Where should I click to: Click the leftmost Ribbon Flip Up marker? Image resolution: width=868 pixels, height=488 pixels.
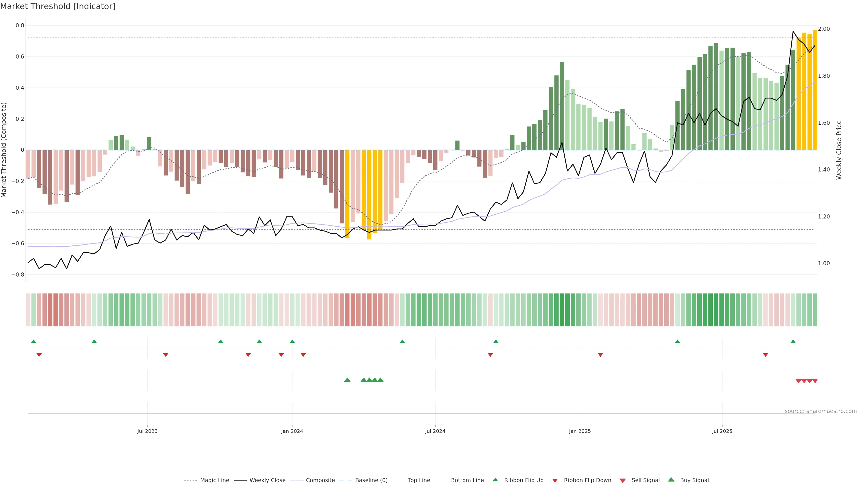(33, 342)
